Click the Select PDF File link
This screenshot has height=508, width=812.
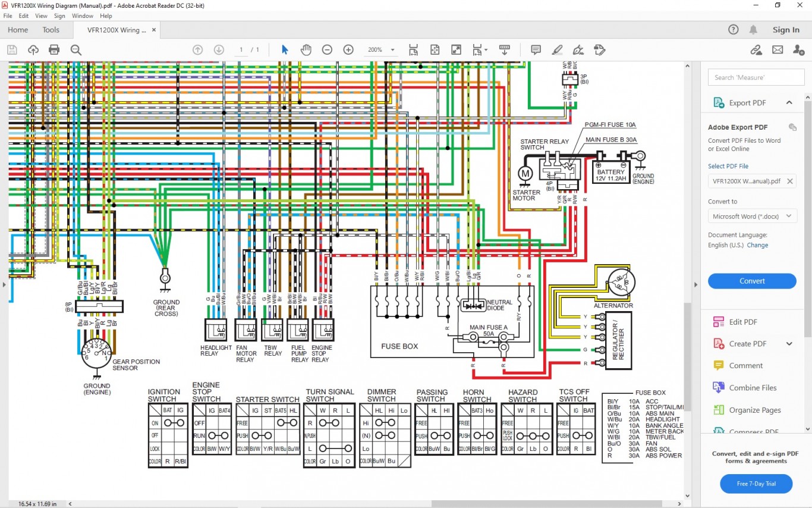[x=728, y=166]
